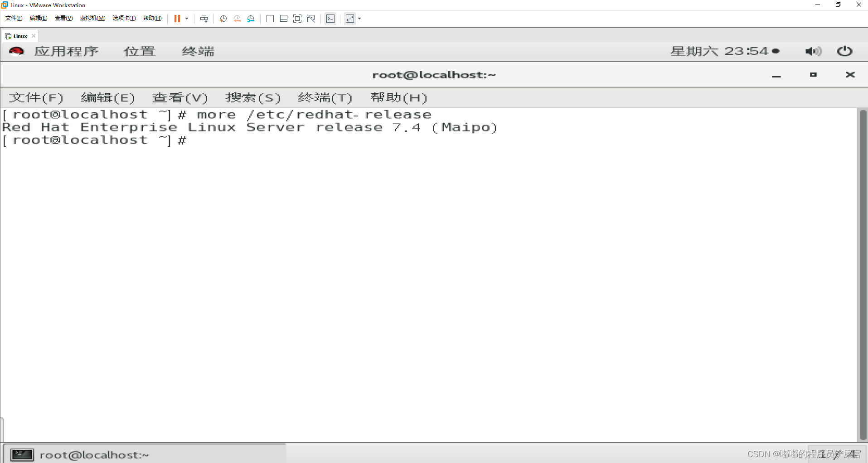Close the Linux VM tab
Image resolution: width=868 pixels, height=463 pixels.
[34, 36]
